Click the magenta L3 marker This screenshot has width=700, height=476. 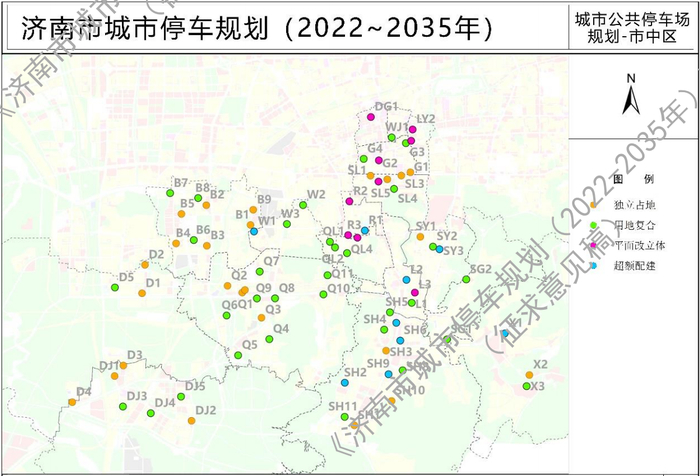point(415,292)
